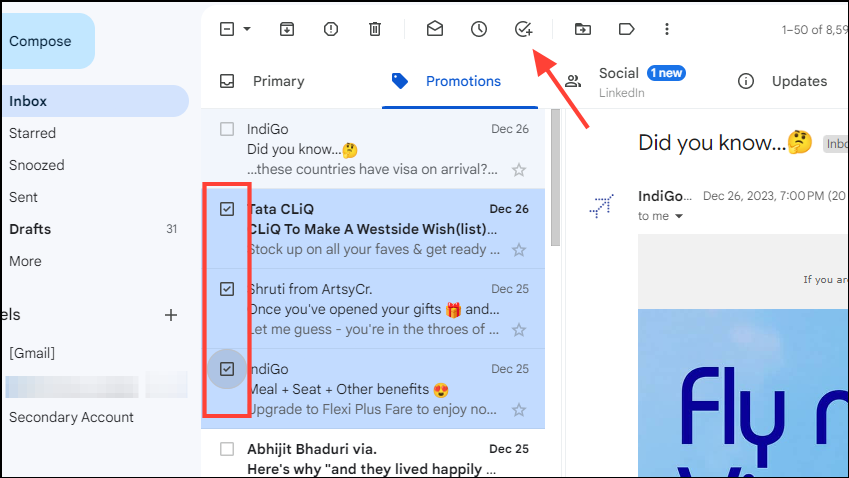The width and height of the screenshot is (849, 478).
Task: Open the Abhijit Bhaduri email
Action: 373,454
